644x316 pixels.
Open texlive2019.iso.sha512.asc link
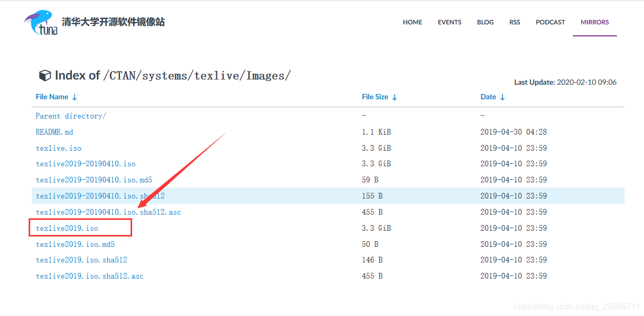pyautogui.click(x=89, y=276)
